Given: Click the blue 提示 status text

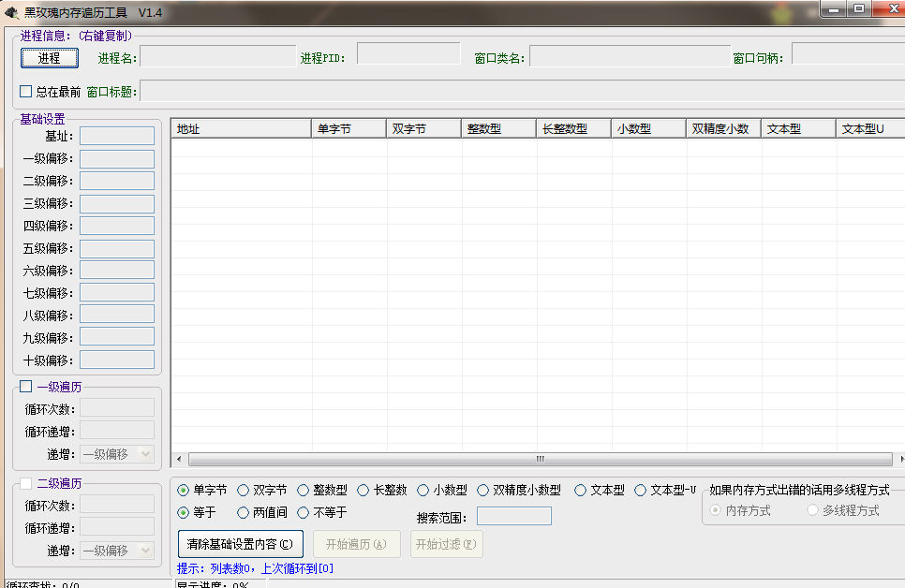Looking at the screenshot, I should 255,568.
